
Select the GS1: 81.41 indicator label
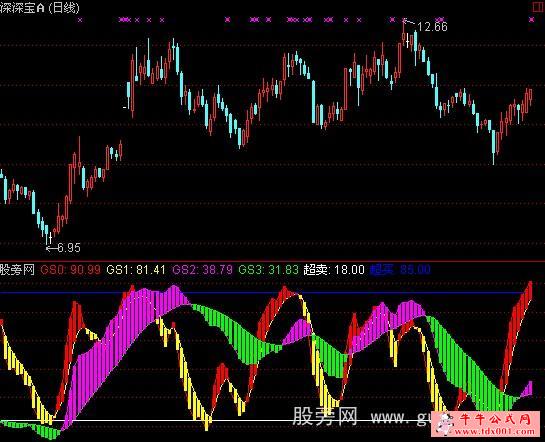tap(136, 270)
